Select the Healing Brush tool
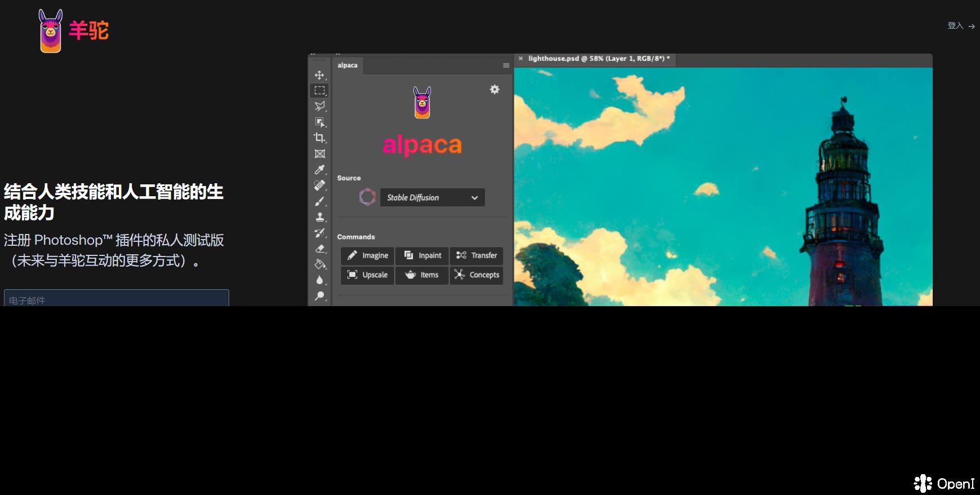The image size is (980, 495). click(x=319, y=185)
